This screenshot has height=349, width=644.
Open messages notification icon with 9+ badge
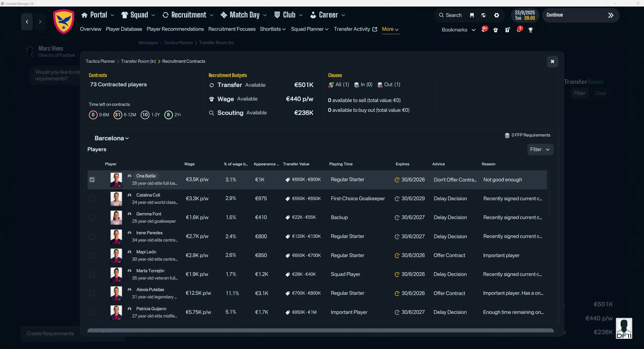click(x=484, y=30)
